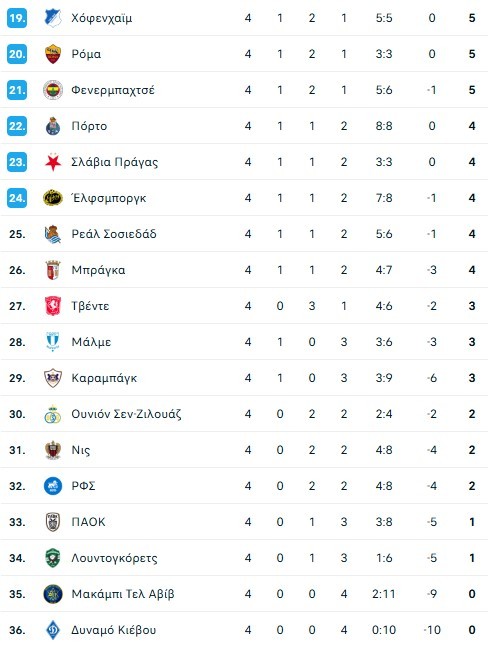Open the Ουνιόν Σεν-Ζιλουάζ team link
The height and width of the screenshot is (645, 488).
point(126,414)
